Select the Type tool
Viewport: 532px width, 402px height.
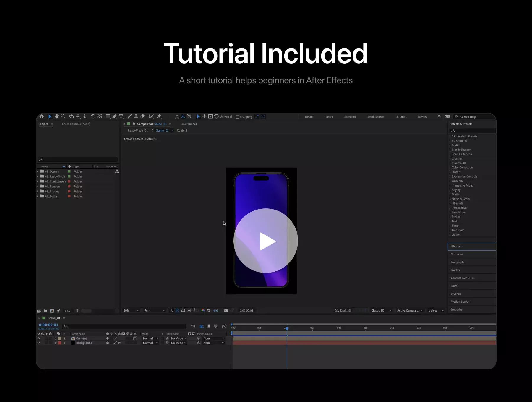(x=121, y=116)
